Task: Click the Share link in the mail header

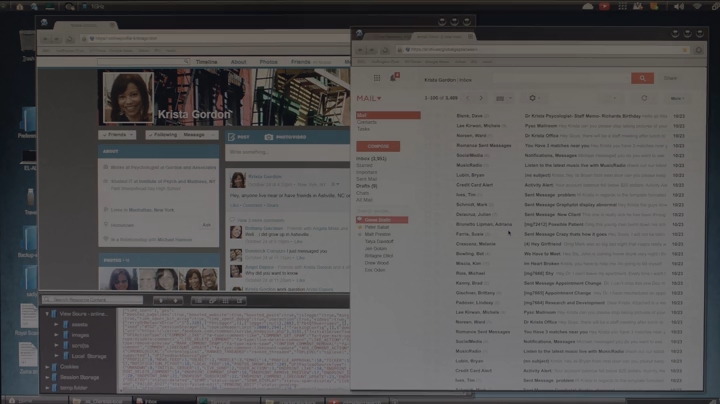Action: click(670, 79)
